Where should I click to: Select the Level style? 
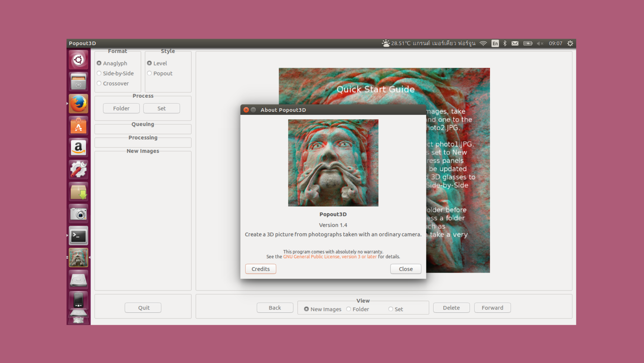pos(157,63)
